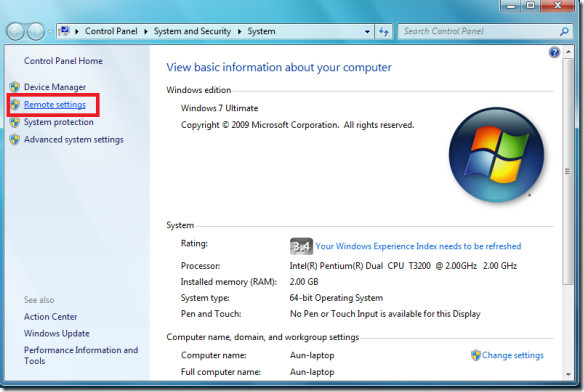Open Device Manager link
This screenshot has width=584, height=392.
[x=55, y=87]
